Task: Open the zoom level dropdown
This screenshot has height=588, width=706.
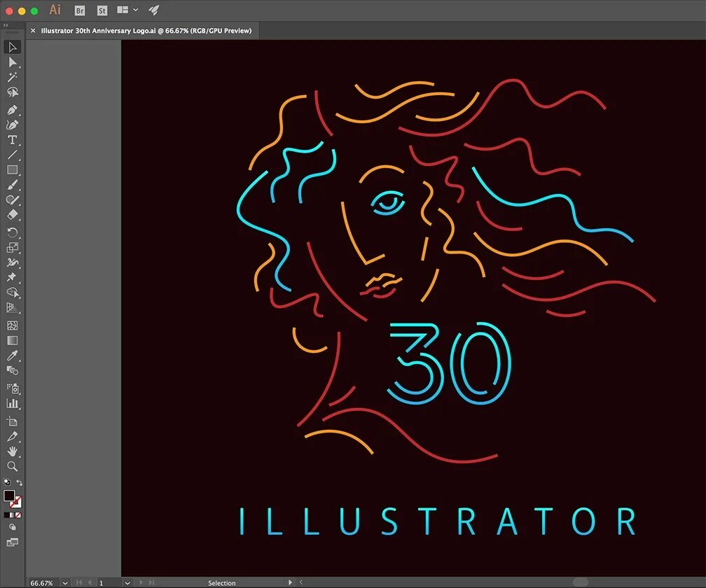Action: (x=65, y=583)
